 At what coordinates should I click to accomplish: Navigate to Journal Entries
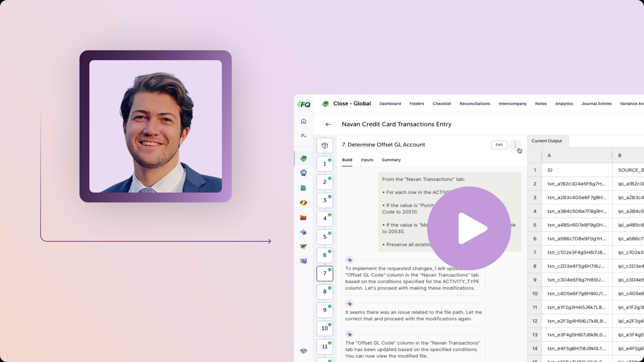tap(596, 104)
